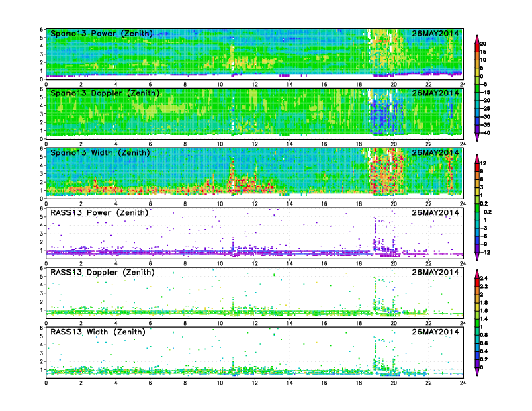
Task: Click the "Spano13 Power (Zenith)" panel title
Action: point(102,33)
